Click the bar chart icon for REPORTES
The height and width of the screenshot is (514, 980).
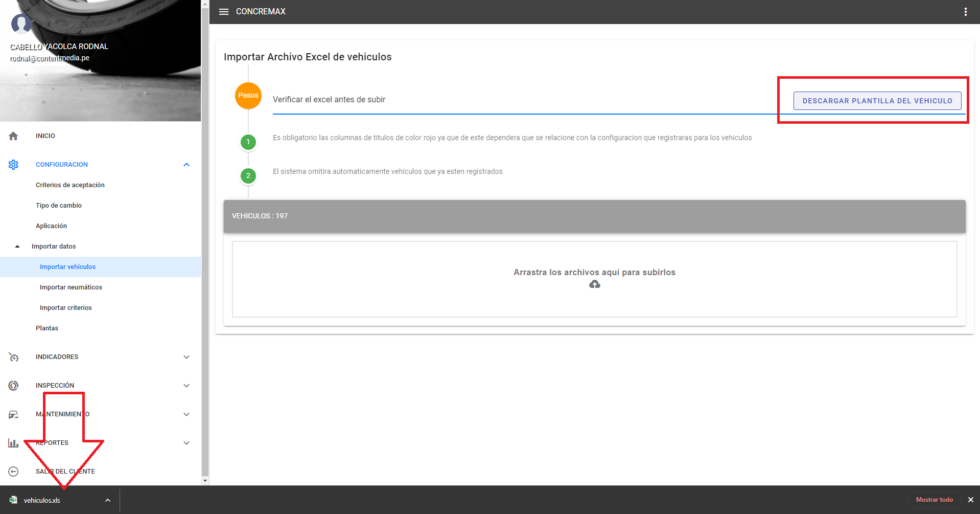pyautogui.click(x=13, y=443)
